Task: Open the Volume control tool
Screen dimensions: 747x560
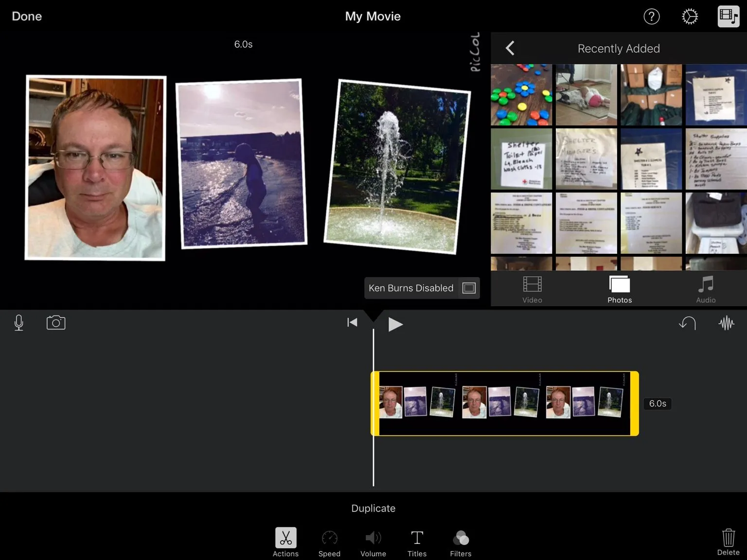Action: point(373,543)
